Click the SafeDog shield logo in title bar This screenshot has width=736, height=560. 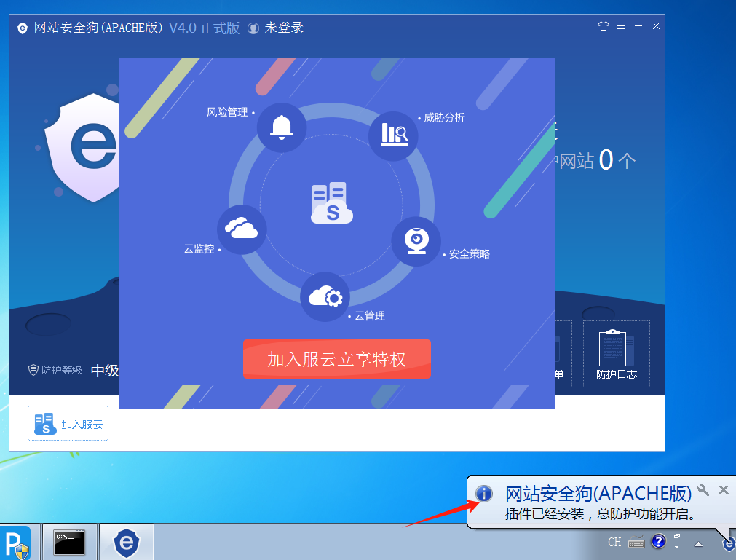coord(23,28)
